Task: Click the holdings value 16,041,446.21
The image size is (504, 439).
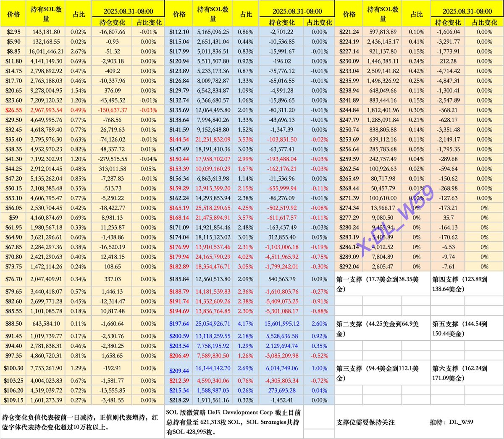Action: point(46,51)
